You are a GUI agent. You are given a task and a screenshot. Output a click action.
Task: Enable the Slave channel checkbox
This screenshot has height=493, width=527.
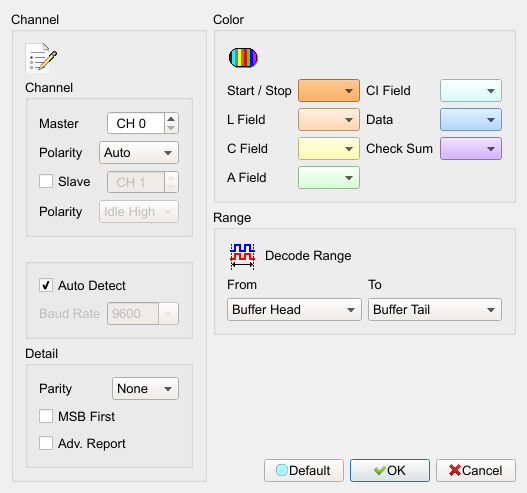[46, 181]
